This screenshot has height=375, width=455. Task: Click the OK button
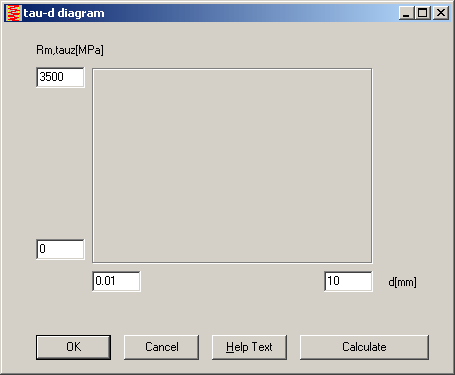(73, 347)
